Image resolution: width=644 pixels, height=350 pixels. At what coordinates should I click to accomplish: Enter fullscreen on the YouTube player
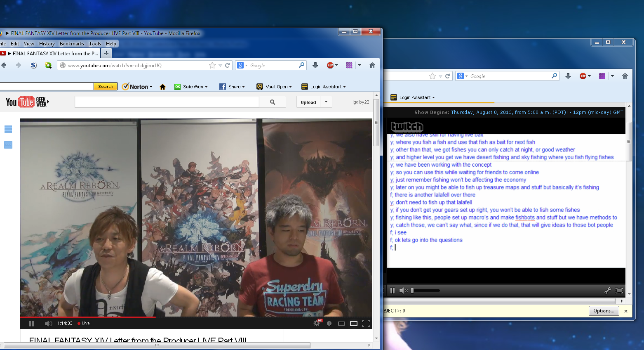point(366,323)
